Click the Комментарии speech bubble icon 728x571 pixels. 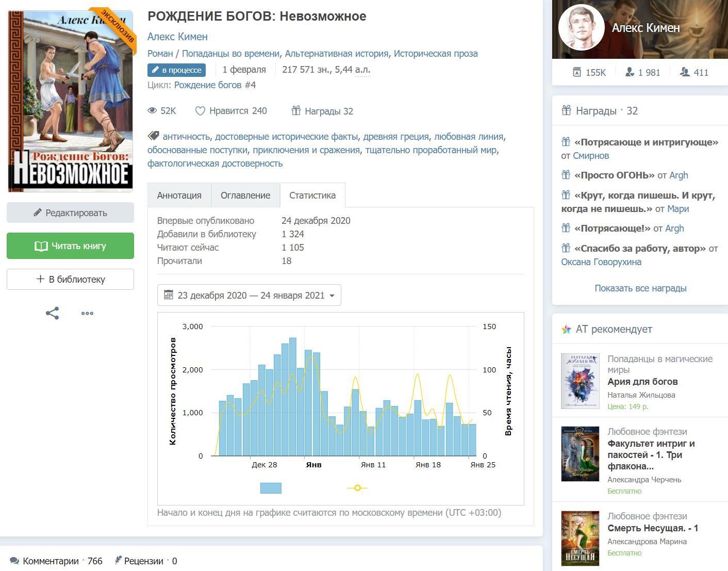(x=14, y=561)
